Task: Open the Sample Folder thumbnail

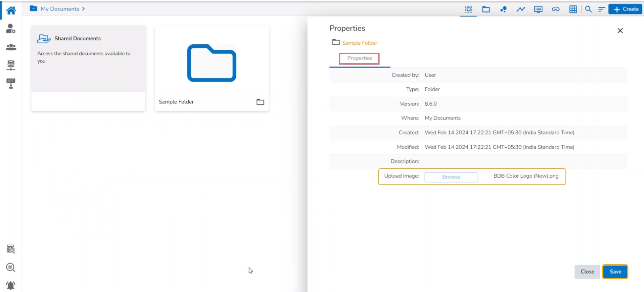Action: [212, 63]
